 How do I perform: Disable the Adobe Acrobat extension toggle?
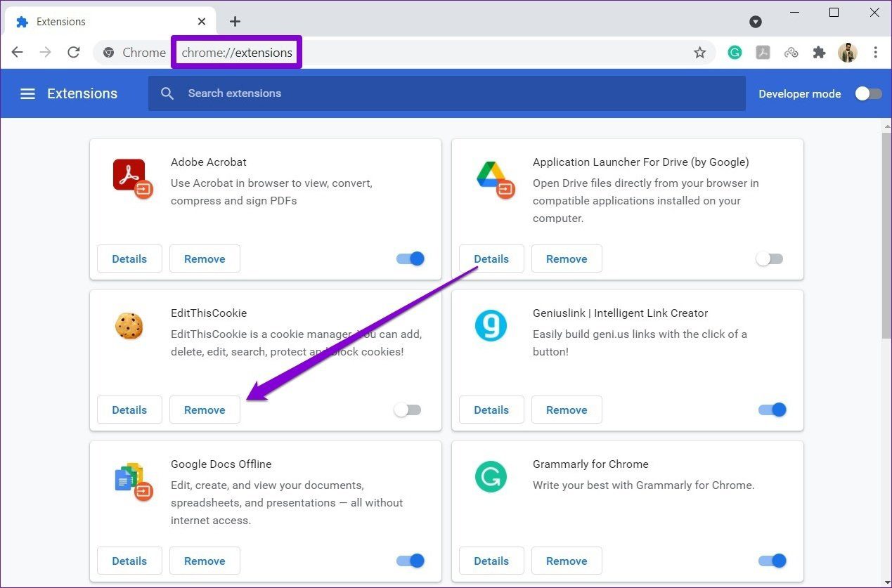point(411,259)
